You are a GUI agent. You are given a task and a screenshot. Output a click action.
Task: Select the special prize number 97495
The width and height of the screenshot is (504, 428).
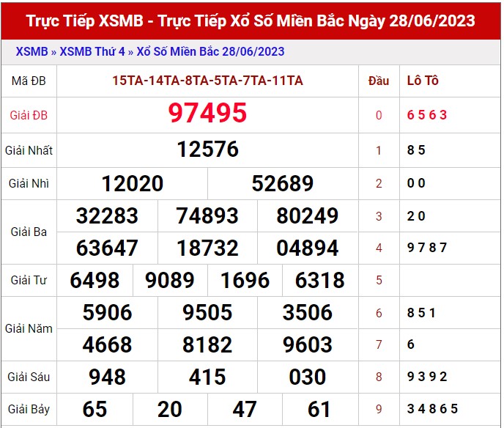pos(207,114)
